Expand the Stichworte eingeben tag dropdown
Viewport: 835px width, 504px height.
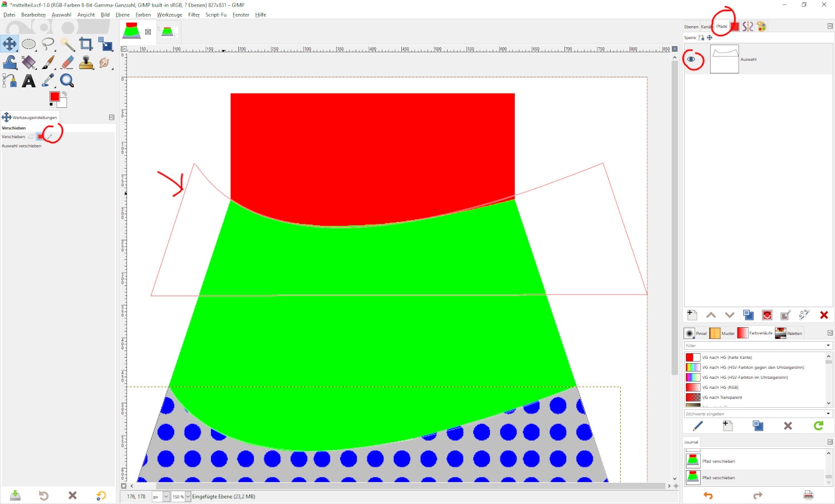coord(828,414)
